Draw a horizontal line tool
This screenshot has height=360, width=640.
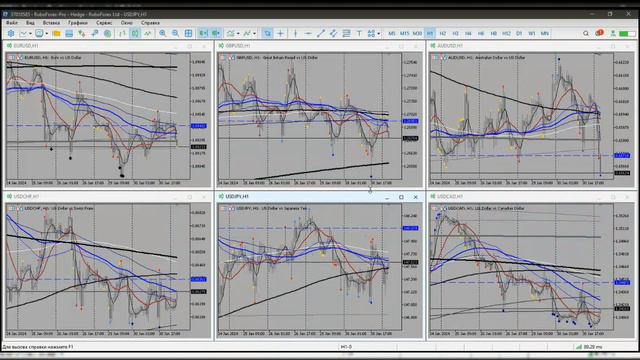point(308,33)
